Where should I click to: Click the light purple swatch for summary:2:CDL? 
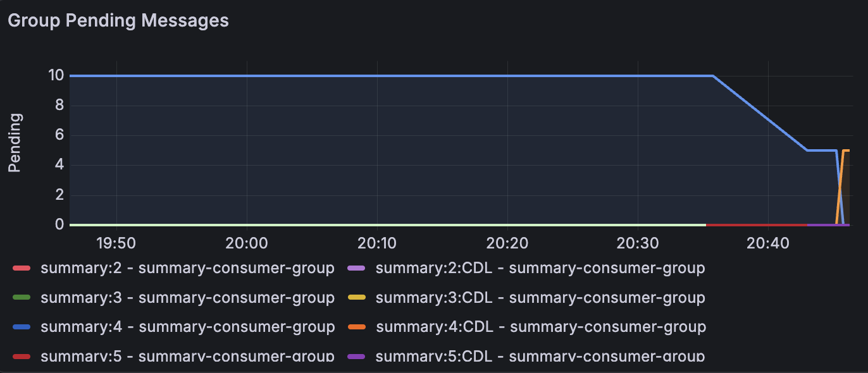click(357, 269)
